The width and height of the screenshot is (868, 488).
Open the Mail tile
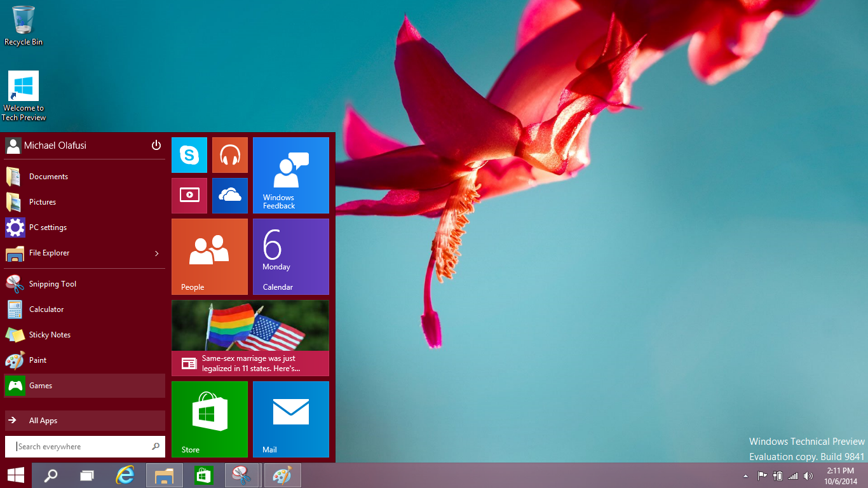(x=290, y=419)
